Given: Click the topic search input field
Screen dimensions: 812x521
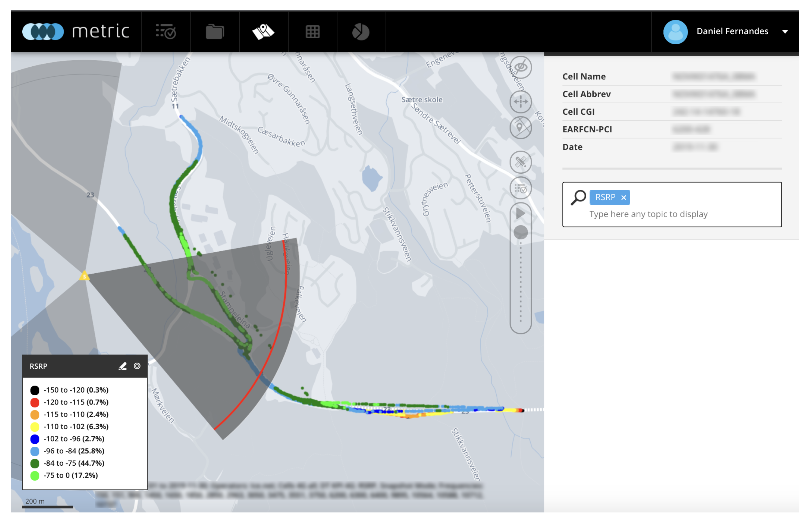Looking at the screenshot, I should click(x=673, y=214).
